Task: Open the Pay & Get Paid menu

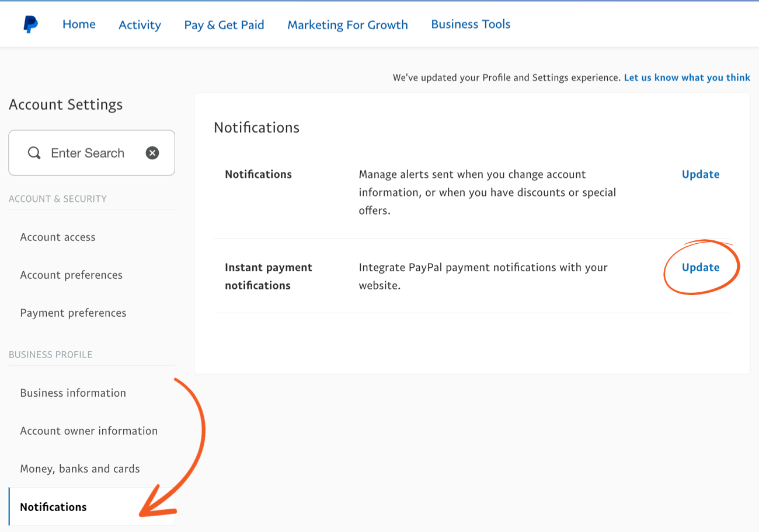Action: click(224, 24)
